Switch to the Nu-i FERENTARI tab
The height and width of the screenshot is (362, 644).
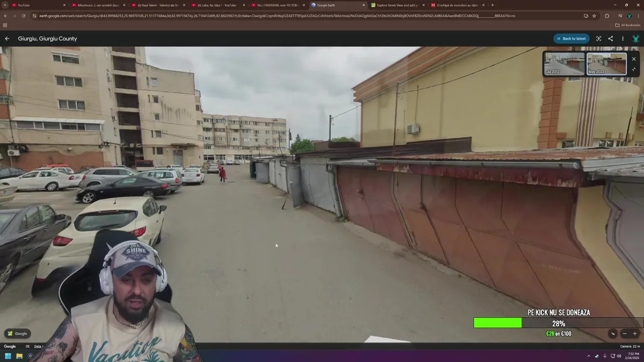(x=277, y=5)
